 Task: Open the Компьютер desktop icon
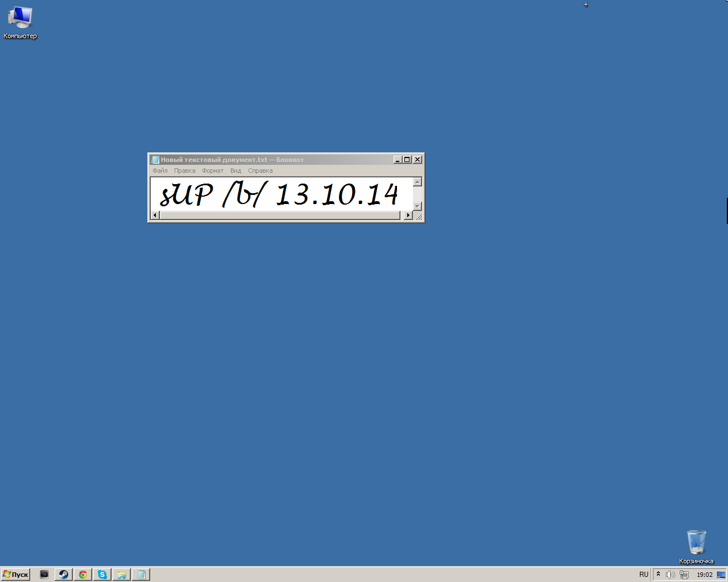pyautogui.click(x=20, y=23)
